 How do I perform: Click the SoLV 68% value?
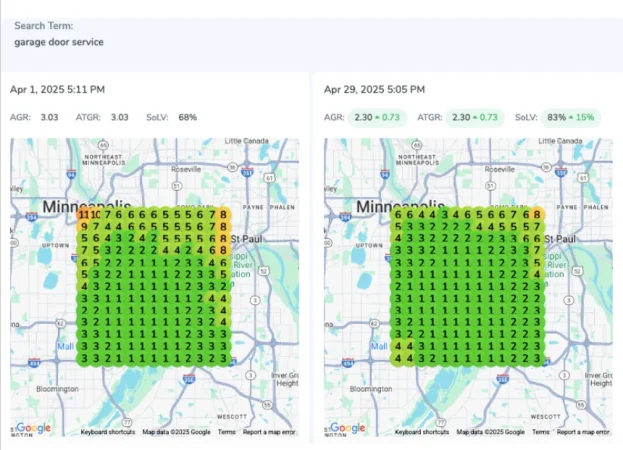click(x=188, y=118)
